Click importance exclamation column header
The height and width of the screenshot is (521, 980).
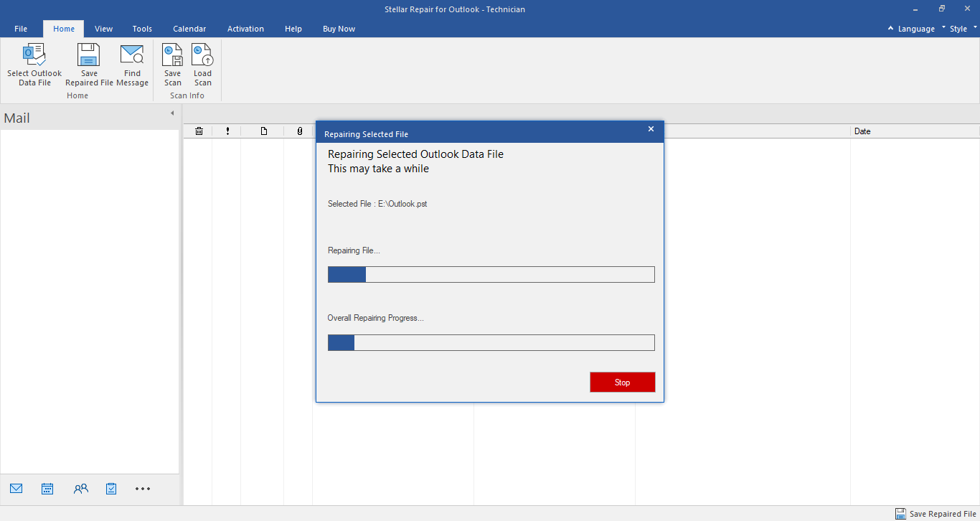pos(227,131)
